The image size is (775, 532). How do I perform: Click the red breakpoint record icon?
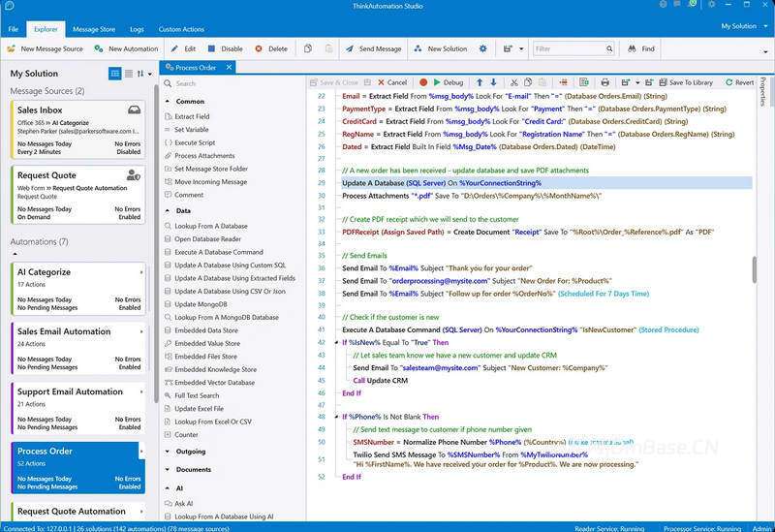click(x=423, y=82)
